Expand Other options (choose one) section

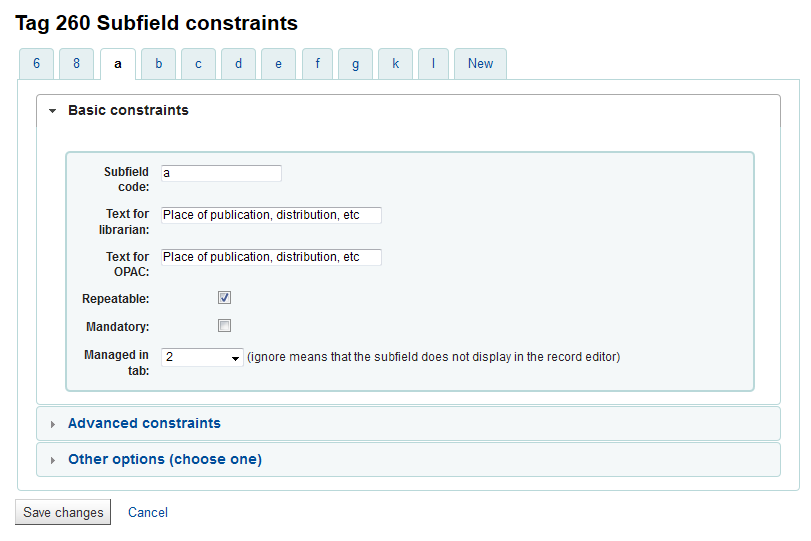pos(164,460)
